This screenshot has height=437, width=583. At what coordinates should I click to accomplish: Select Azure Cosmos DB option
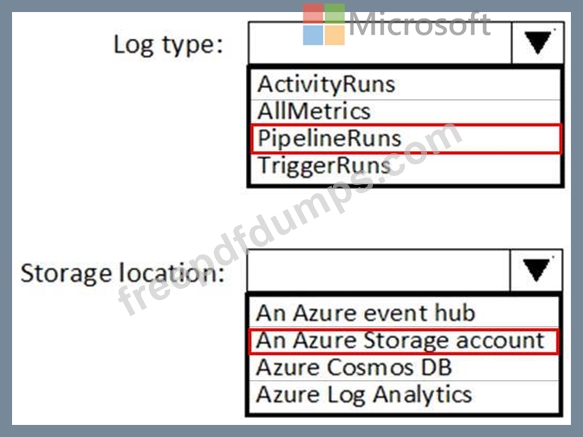tap(404, 367)
